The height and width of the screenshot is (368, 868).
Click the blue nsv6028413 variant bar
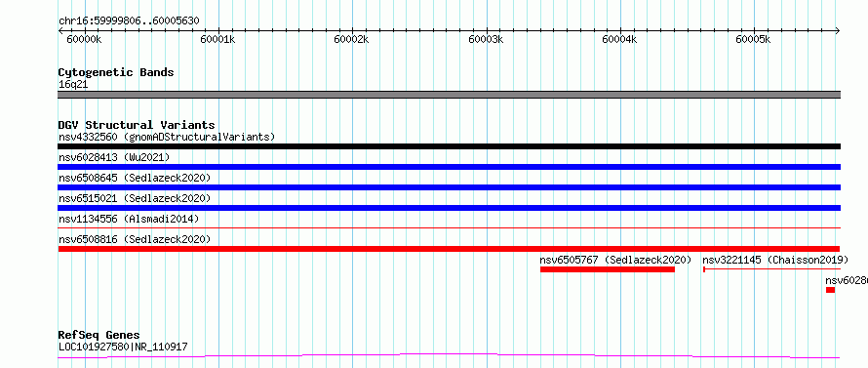pyautogui.click(x=449, y=167)
